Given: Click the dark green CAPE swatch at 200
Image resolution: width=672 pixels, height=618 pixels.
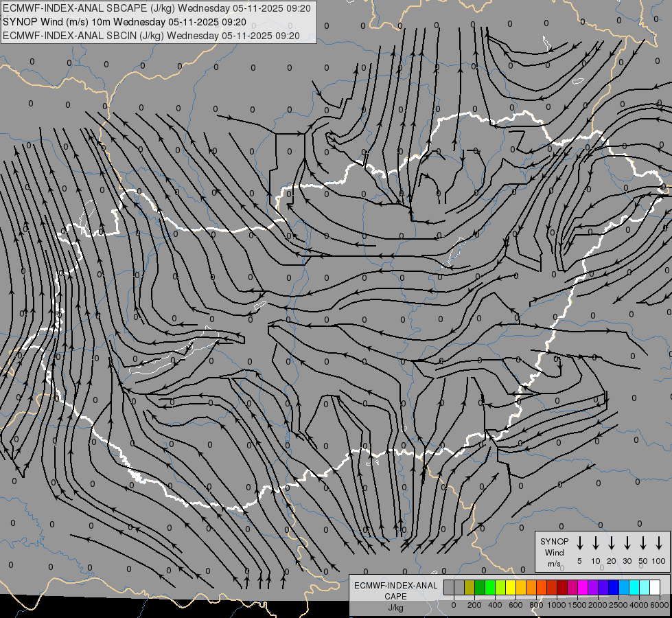Looking at the screenshot, I should point(480,587).
